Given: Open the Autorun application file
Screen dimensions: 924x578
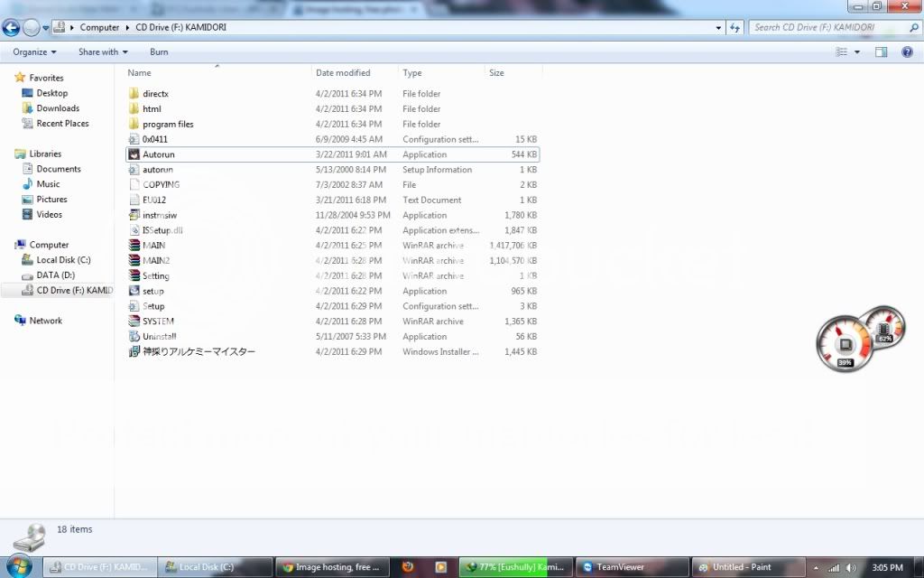Looking at the screenshot, I should 158,154.
